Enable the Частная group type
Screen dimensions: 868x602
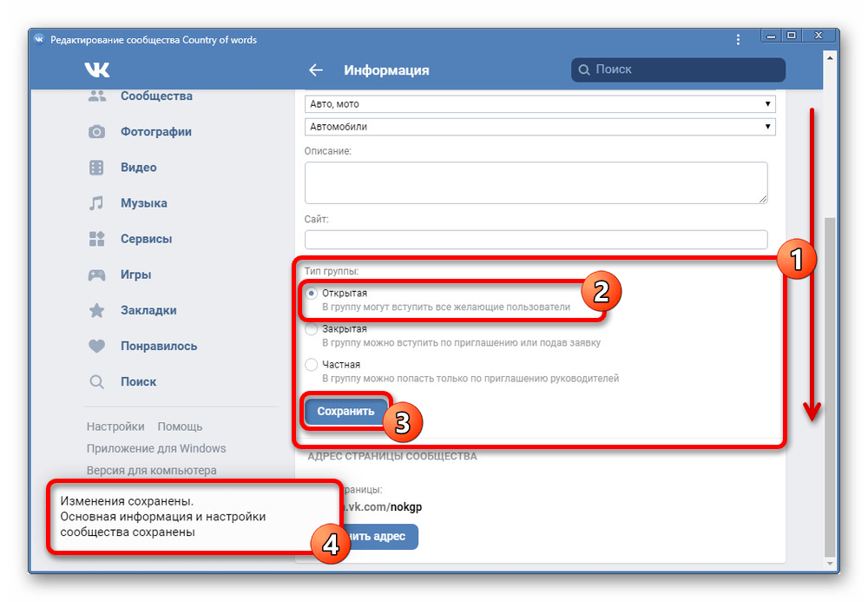[x=312, y=365]
